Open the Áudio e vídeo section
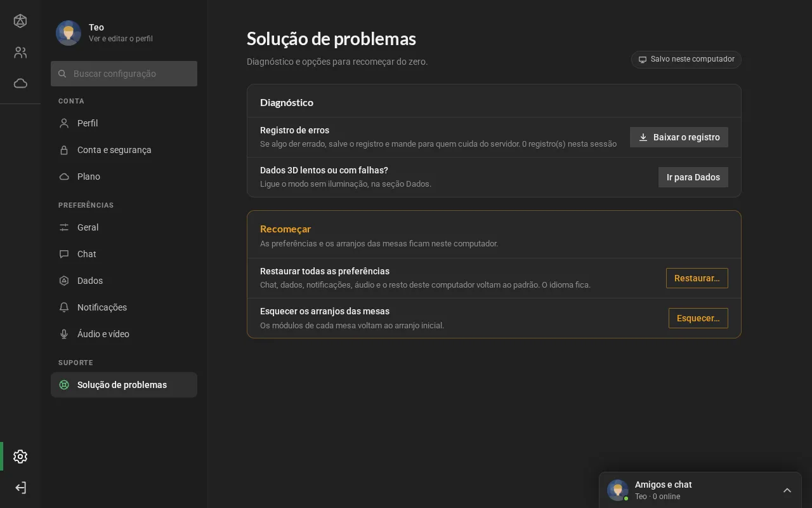This screenshot has width=812, height=508. coord(124,334)
